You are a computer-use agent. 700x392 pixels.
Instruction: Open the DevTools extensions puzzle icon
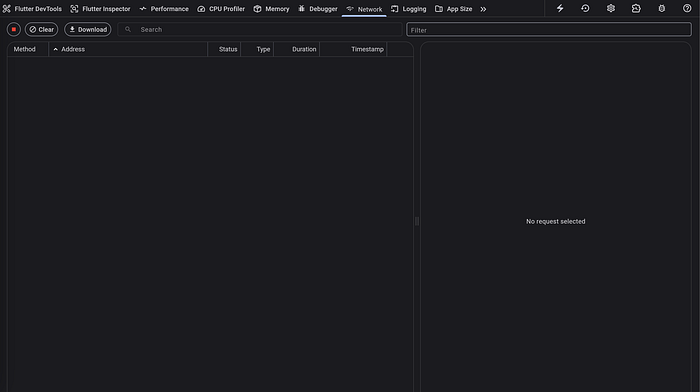point(636,8)
